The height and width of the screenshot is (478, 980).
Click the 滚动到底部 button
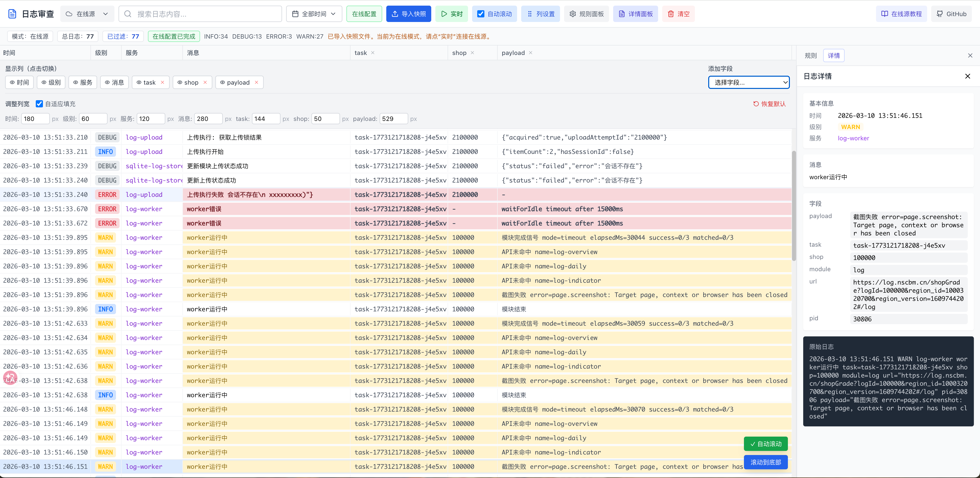point(765,462)
